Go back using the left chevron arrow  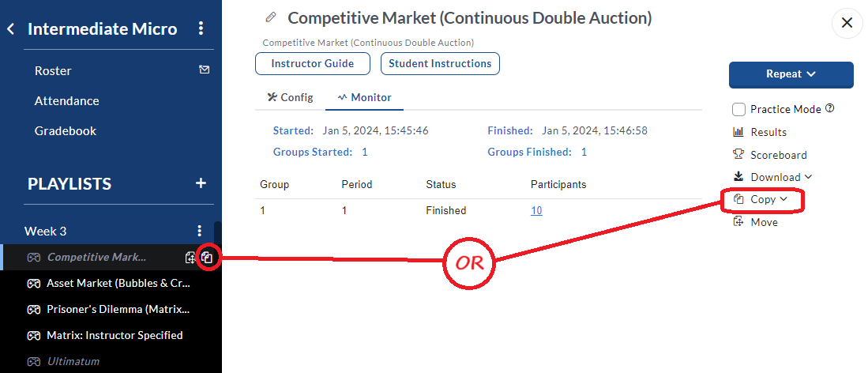pos(11,28)
